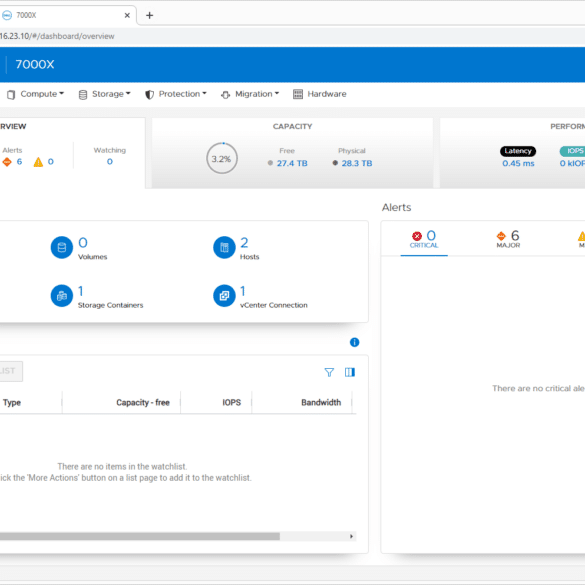Viewport: 585px width, 585px height.
Task: Sort by Type column header
Action: tap(12, 403)
